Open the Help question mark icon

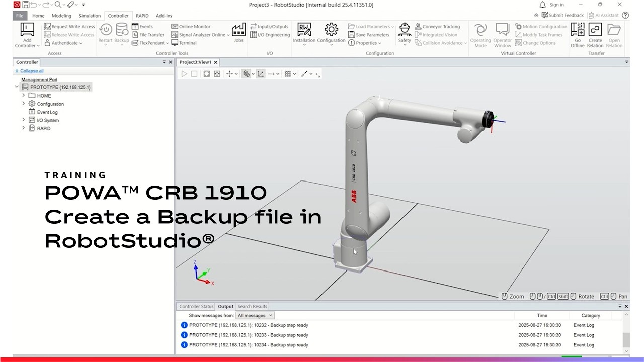tap(625, 15)
